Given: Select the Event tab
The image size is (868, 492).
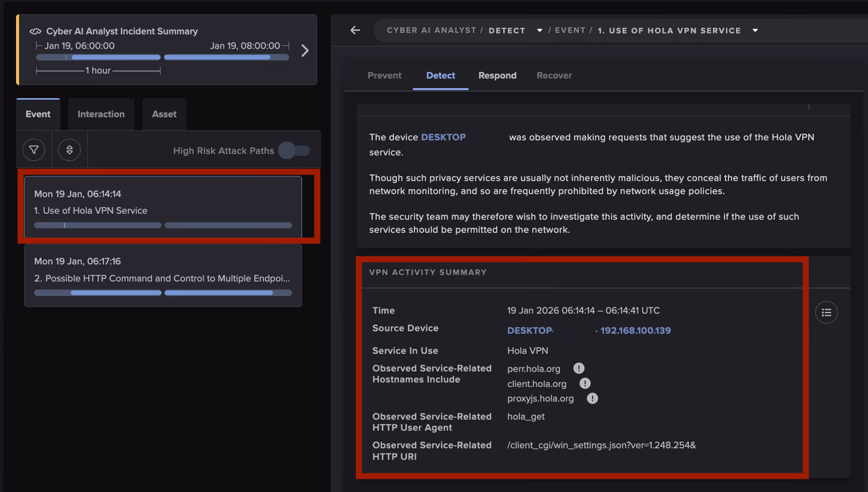Looking at the screenshot, I should click(x=38, y=114).
